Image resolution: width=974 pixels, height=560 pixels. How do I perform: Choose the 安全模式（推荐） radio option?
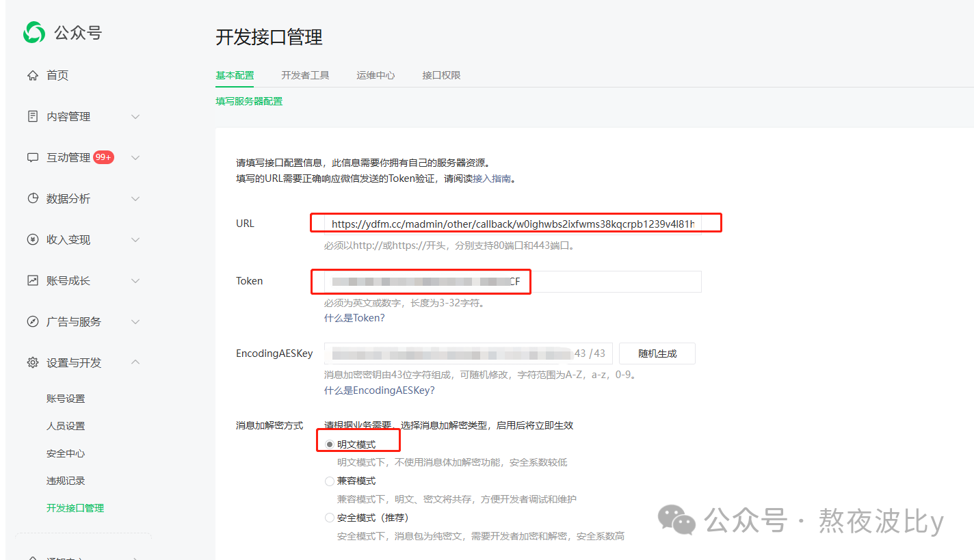tap(330, 518)
